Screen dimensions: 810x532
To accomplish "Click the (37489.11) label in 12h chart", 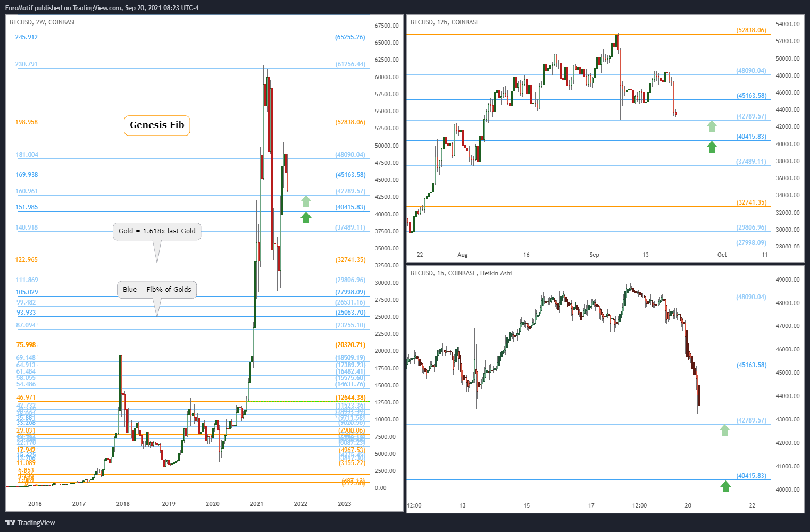I will coord(751,162).
